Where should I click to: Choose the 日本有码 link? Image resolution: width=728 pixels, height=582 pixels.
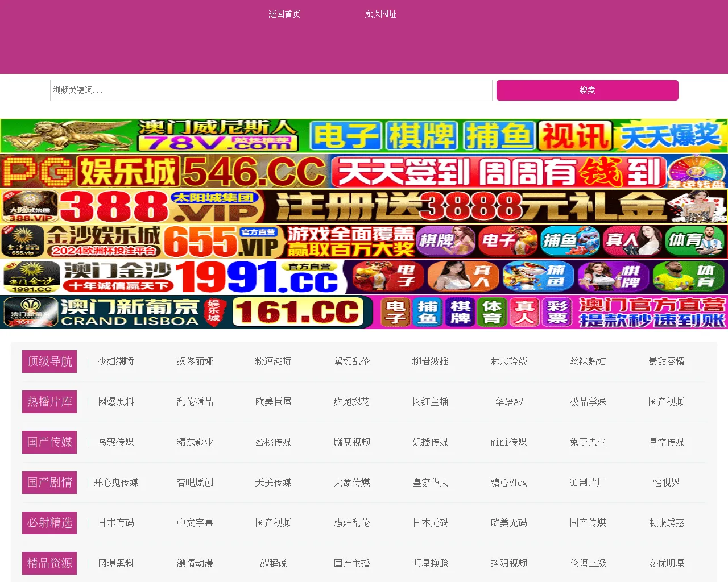tap(116, 523)
